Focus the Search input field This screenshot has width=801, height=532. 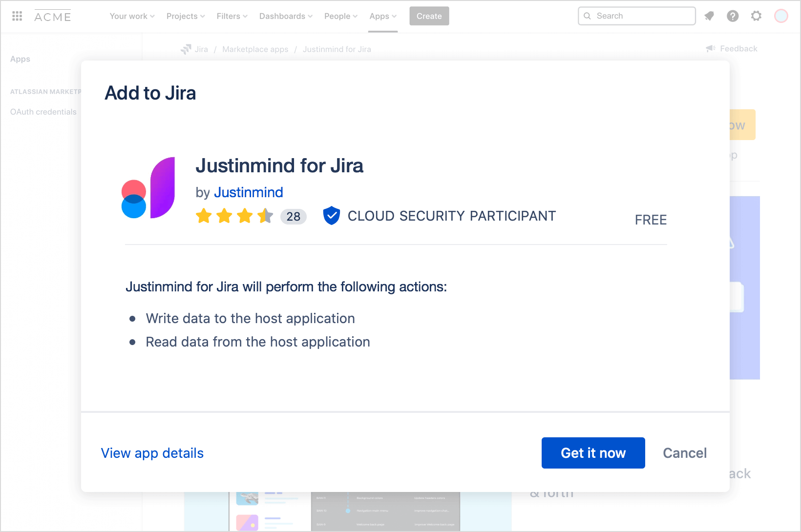(x=637, y=16)
